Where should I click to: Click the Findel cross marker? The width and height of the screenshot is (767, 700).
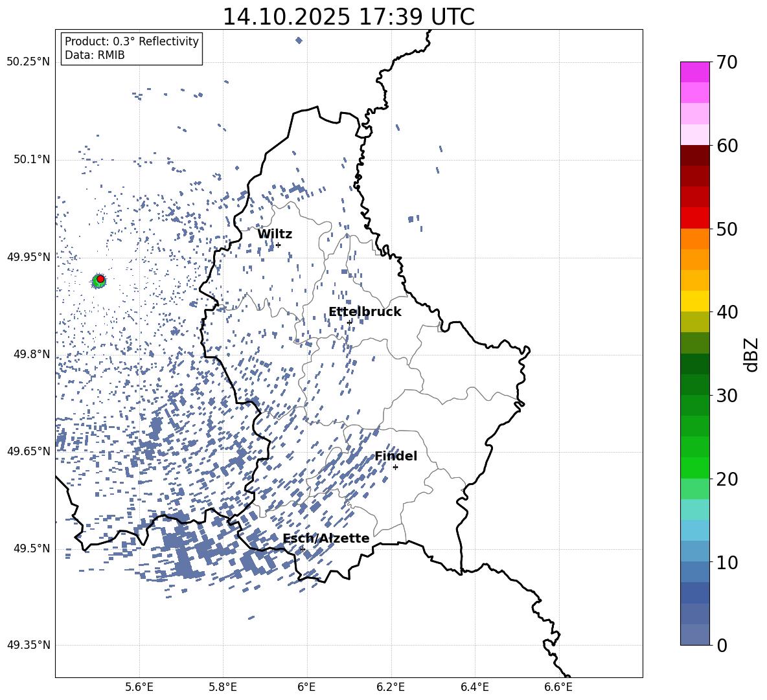click(x=395, y=468)
